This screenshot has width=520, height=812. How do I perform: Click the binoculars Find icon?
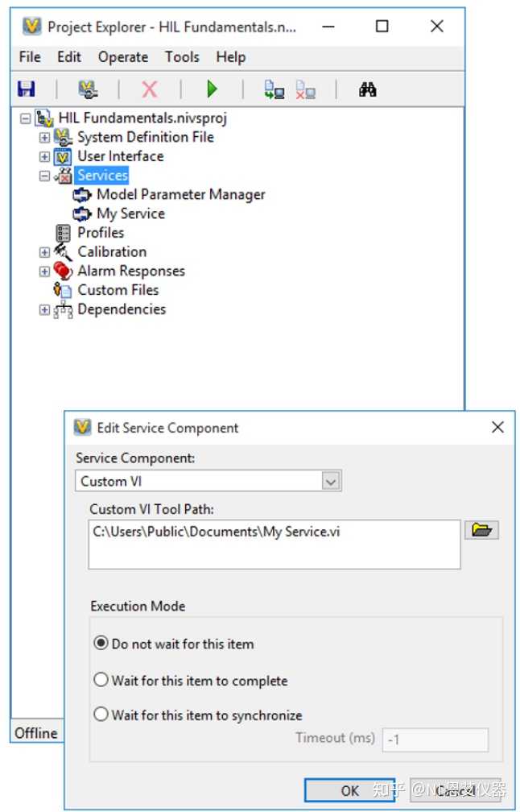[368, 89]
